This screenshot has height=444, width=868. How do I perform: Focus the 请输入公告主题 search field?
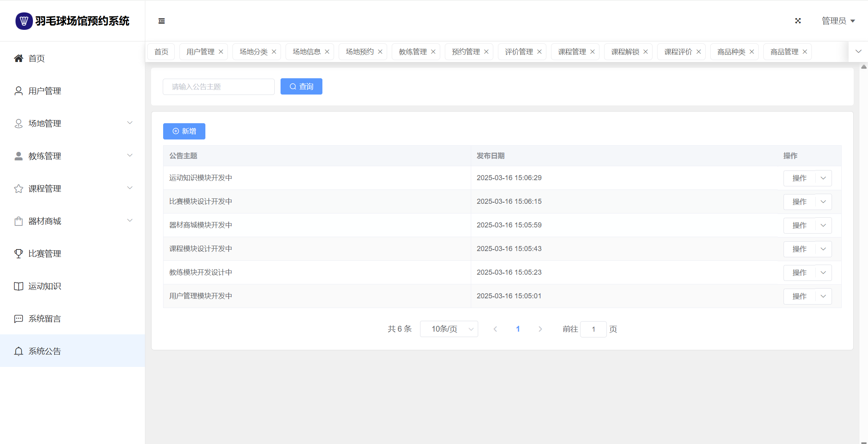click(x=219, y=87)
